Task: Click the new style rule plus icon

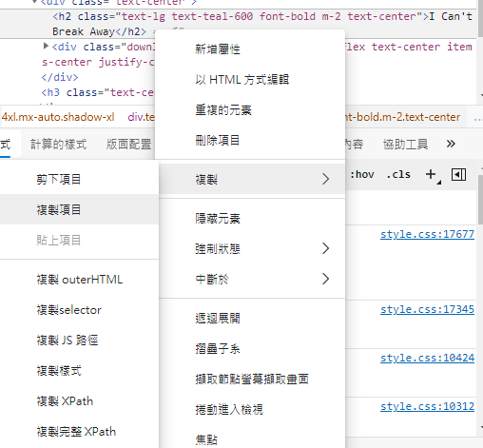Action: (431, 174)
